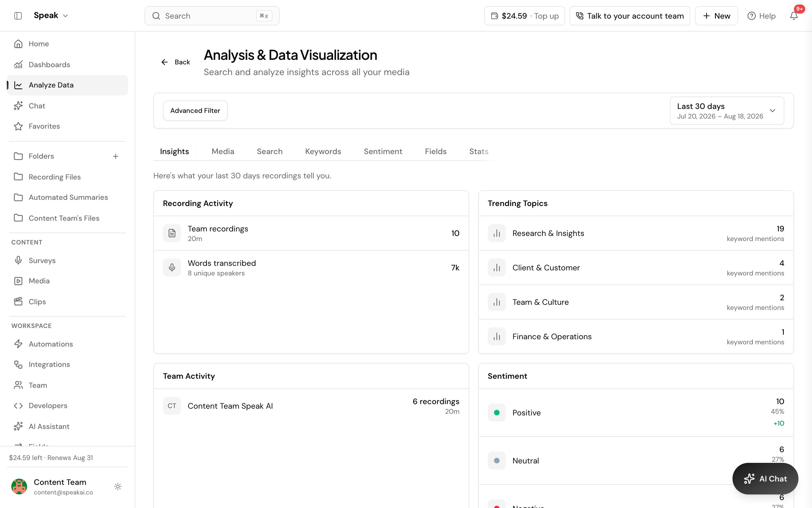Click the Neutral gray sentiment dot
Screen dimensions: 812x508
point(497,461)
